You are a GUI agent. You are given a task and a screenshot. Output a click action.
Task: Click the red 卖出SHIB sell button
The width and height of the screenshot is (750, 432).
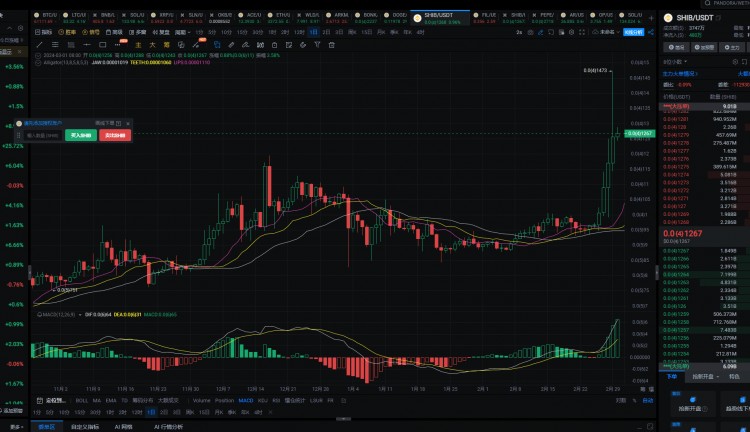pos(115,135)
